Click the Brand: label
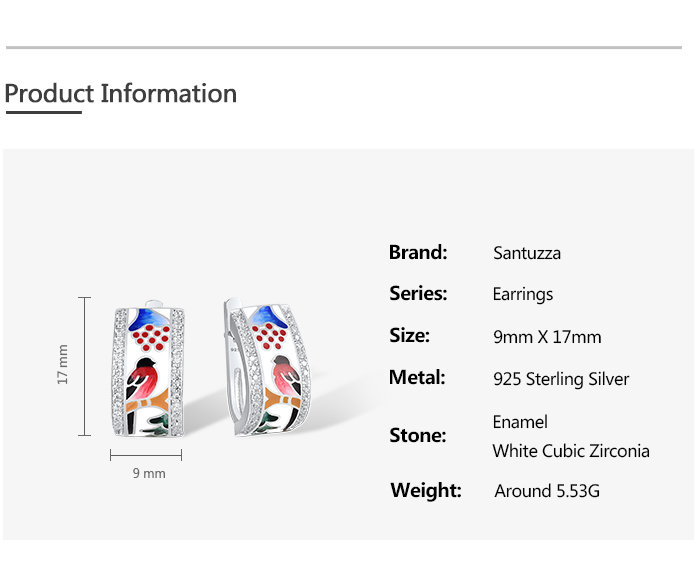The width and height of the screenshot is (700, 588). tap(418, 252)
